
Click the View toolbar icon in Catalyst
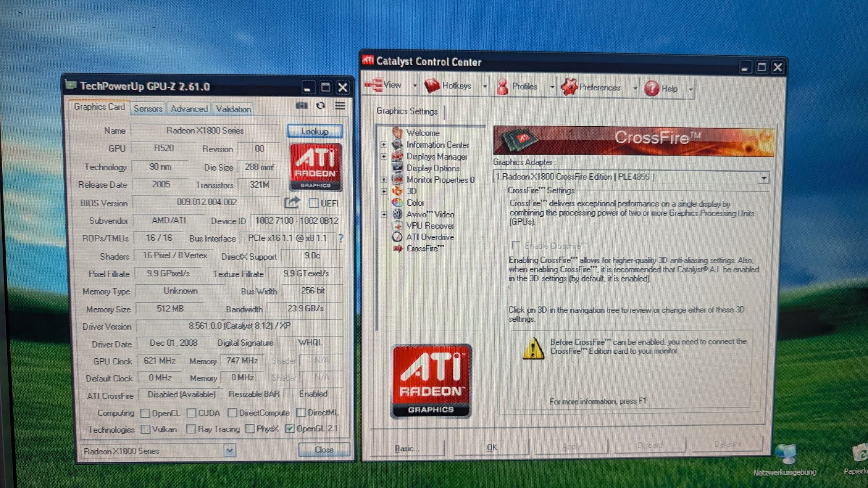(374, 85)
